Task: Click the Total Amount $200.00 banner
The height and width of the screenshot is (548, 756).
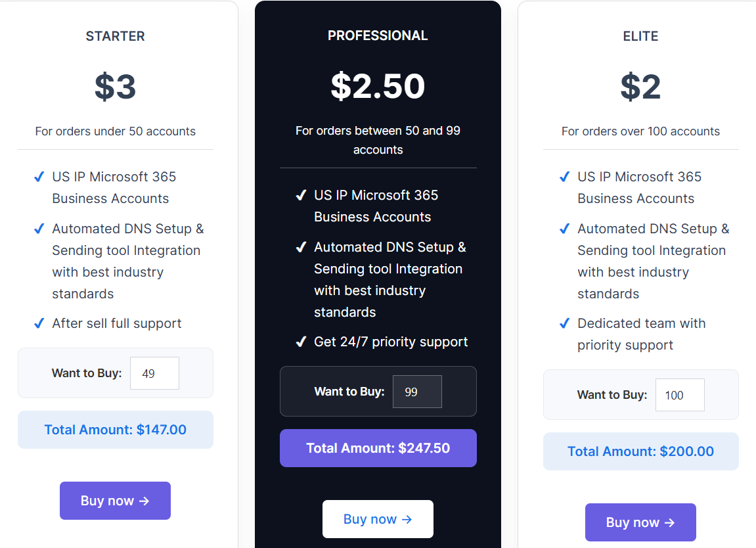Action: (x=640, y=451)
